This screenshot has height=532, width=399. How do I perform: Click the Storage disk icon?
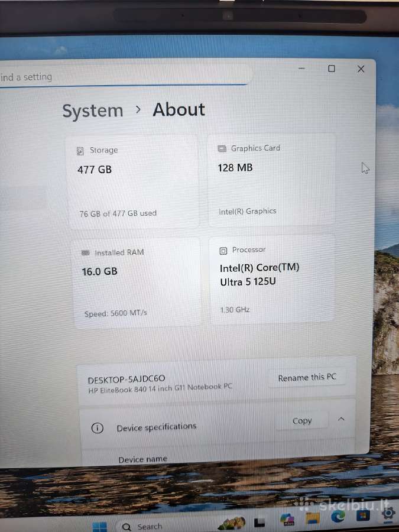point(80,151)
